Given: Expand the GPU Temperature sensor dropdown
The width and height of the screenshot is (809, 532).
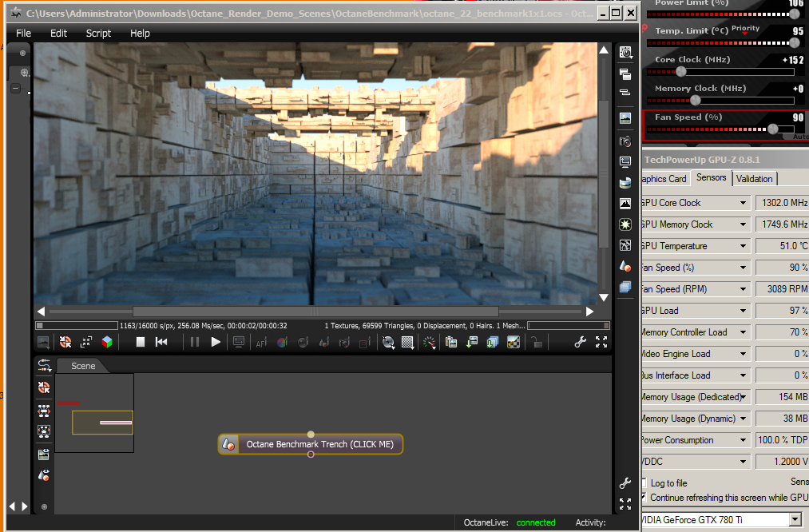Looking at the screenshot, I should point(743,246).
